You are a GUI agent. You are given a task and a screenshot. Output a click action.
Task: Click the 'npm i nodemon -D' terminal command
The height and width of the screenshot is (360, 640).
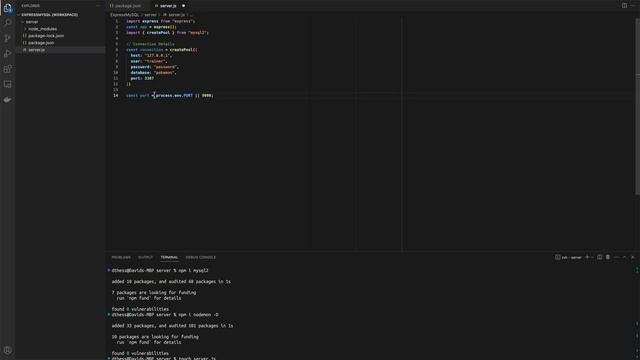198,315
